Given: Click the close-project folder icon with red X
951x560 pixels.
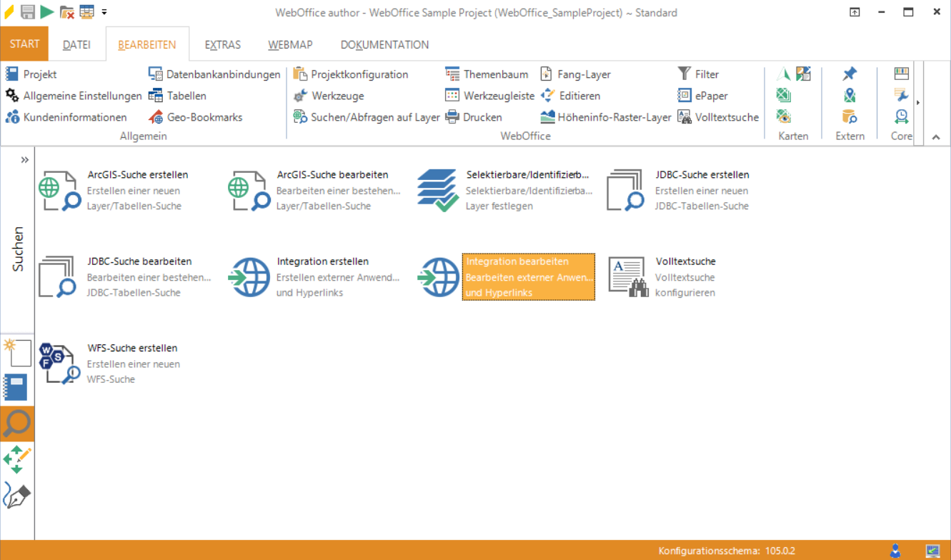Looking at the screenshot, I should (x=66, y=11).
